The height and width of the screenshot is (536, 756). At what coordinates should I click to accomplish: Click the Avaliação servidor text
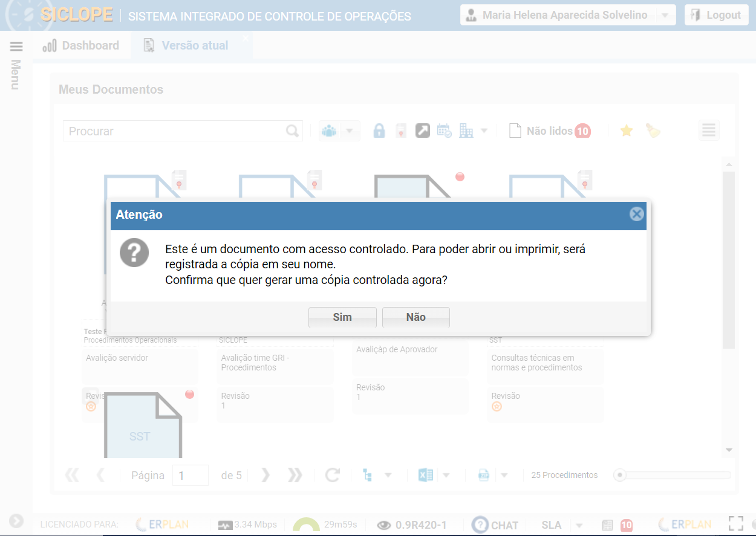(117, 358)
